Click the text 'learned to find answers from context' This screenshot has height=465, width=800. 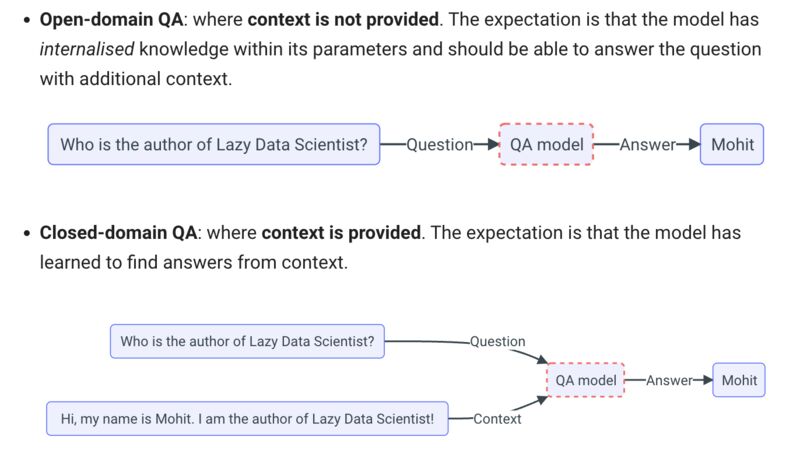(x=193, y=262)
